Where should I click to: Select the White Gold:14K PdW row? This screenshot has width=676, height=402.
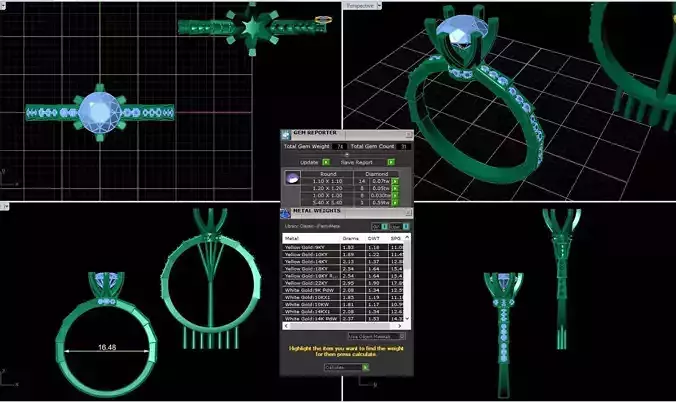(343, 318)
